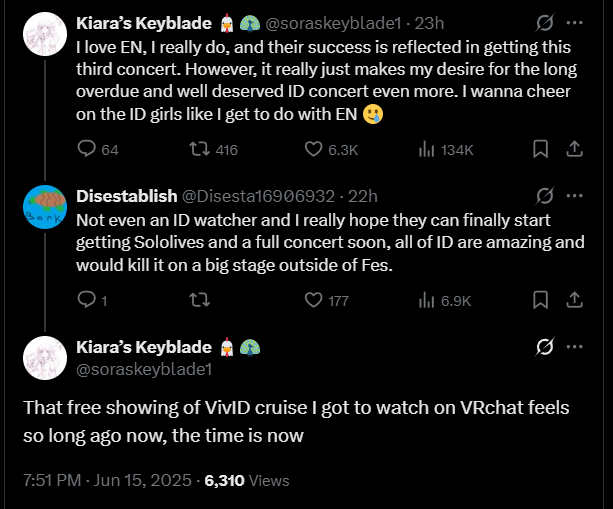Open more options on Disestablish's tweet
The width and height of the screenshot is (613, 509).
(x=575, y=195)
